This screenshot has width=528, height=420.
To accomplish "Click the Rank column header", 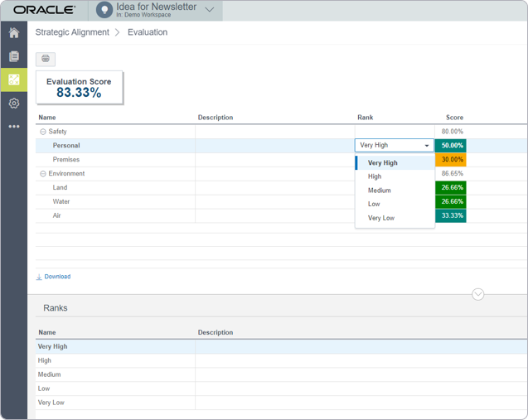I will [365, 118].
